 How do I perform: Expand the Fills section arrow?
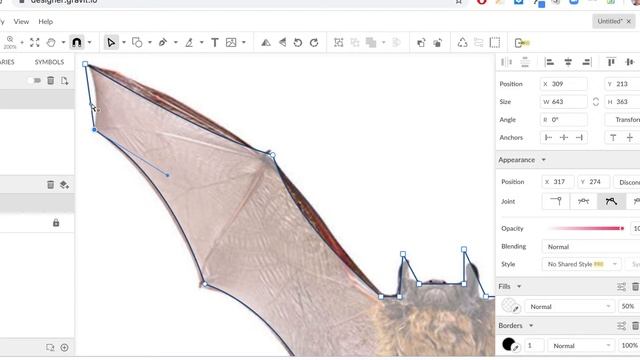[x=519, y=287]
